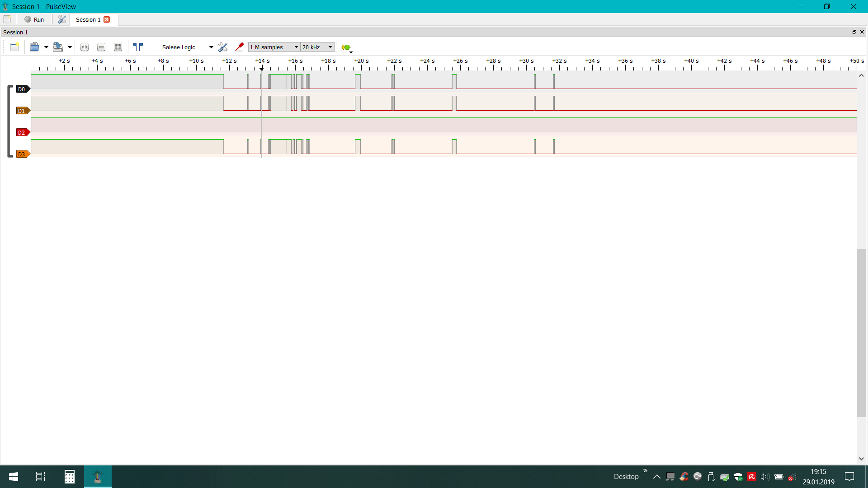The width and height of the screenshot is (868, 488).
Task: Open the network Wi-Fi tray icon
Action: [793, 477]
